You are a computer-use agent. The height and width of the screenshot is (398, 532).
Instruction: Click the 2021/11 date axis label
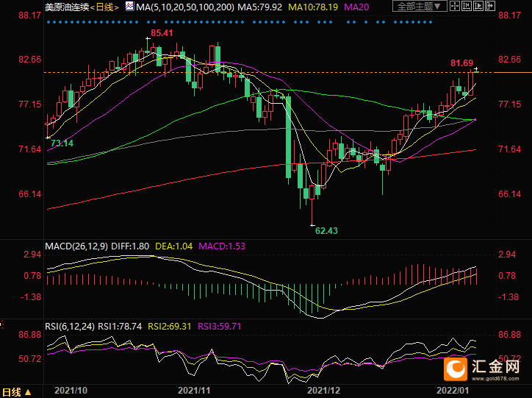pos(194,391)
